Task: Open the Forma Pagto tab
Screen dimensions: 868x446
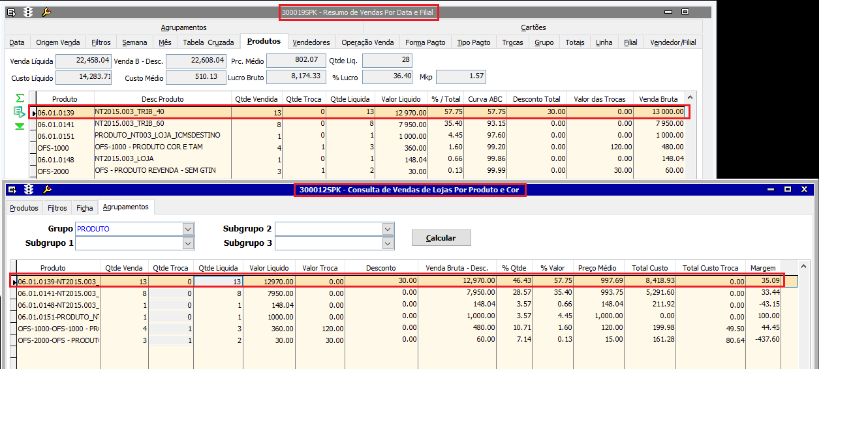Action: point(425,42)
